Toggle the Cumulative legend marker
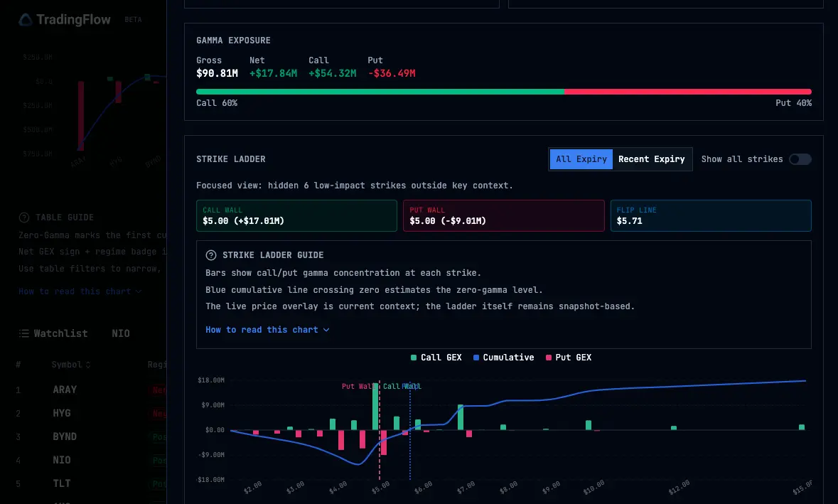Image resolution: width=838 pixels, height=504 pixels. (x=476, y=358)
